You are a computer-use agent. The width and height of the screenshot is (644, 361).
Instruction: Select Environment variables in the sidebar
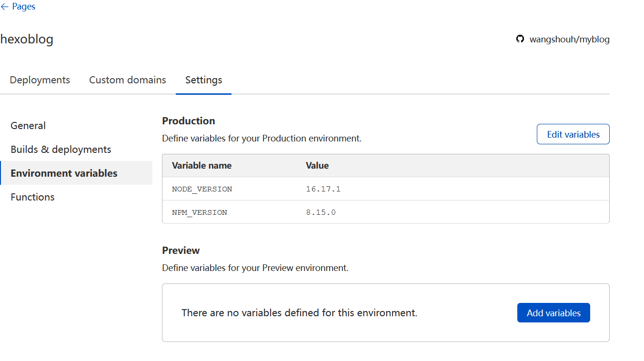(64, 173)
